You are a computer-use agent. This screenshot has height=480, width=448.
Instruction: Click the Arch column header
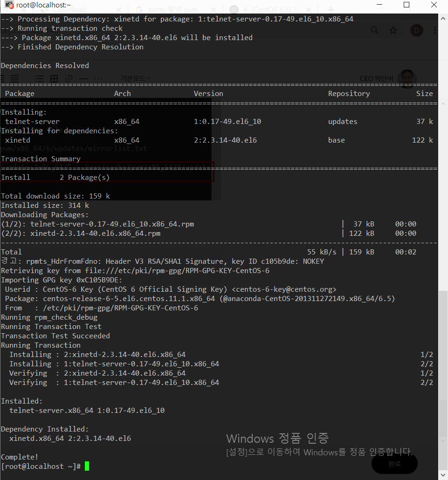pos(123,93)
